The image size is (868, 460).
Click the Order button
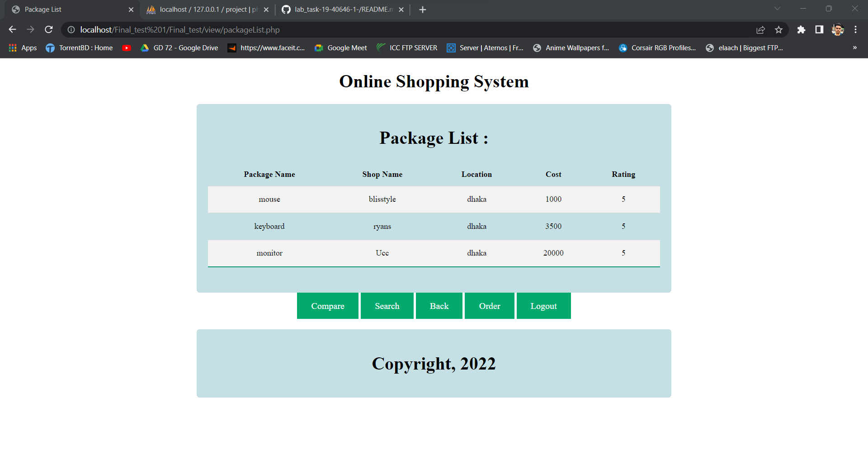point(489,306)
